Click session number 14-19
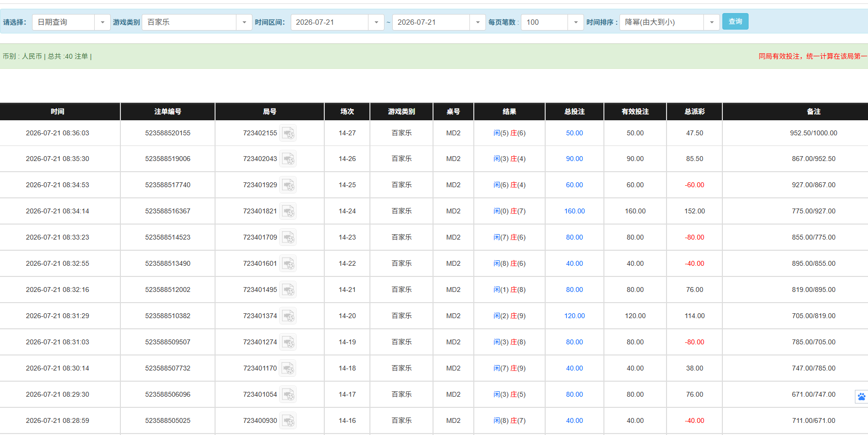Screen dimensions: 868x435 click(x=347, y=342)
